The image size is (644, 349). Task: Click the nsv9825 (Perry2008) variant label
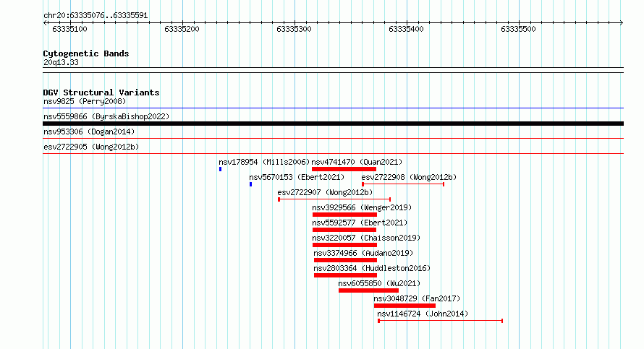pos(85,101)
